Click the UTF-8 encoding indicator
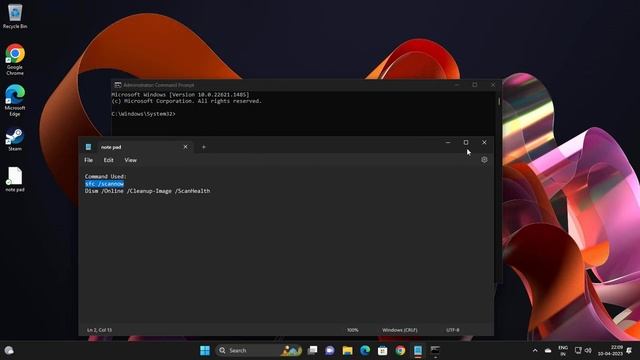Viewport: 640px width, 360px height. pos(453,330)
